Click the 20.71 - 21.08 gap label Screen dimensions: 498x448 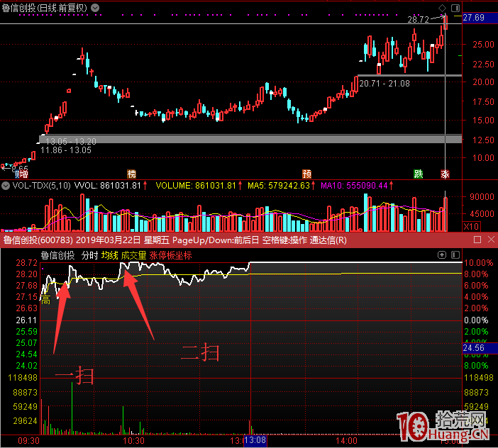(x=384, y=84)
